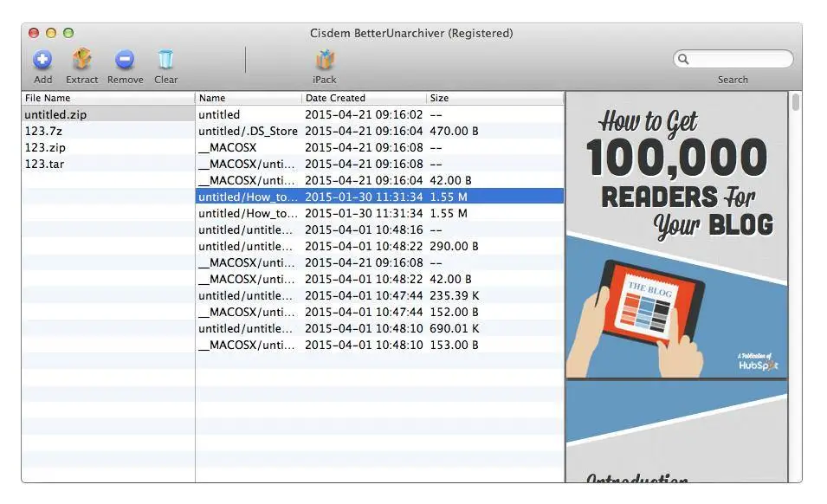Click the Extract toolbar icon
The image size is (827, 504).
pyautogui.click(x=81, y=59)
